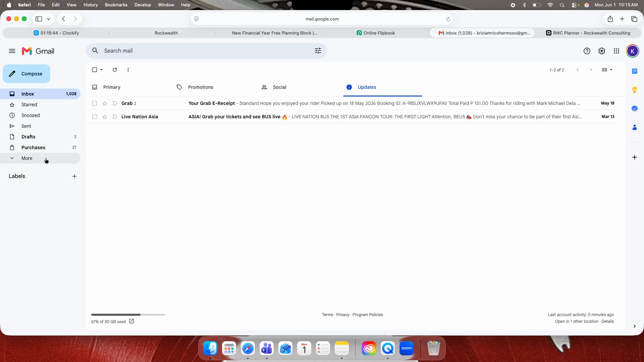The image size is (644, 362).
Task: Refresh the mail list
Action: coord(115,70)
